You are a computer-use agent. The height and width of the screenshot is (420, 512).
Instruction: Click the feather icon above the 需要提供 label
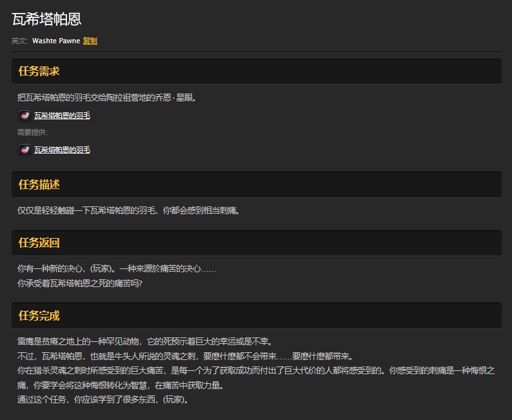pyautogui.click(x=25, y=116)
